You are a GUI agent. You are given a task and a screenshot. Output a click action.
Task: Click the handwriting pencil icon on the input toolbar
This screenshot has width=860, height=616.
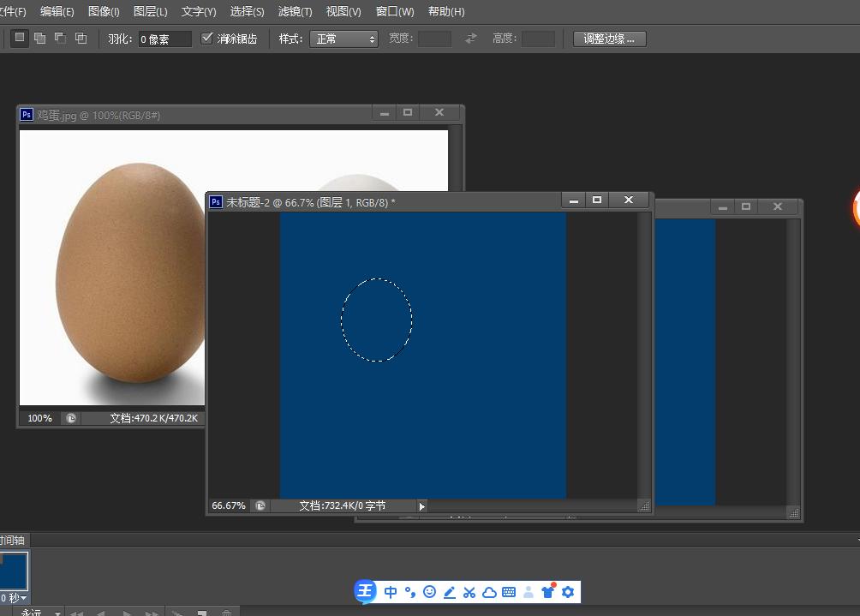449,591
